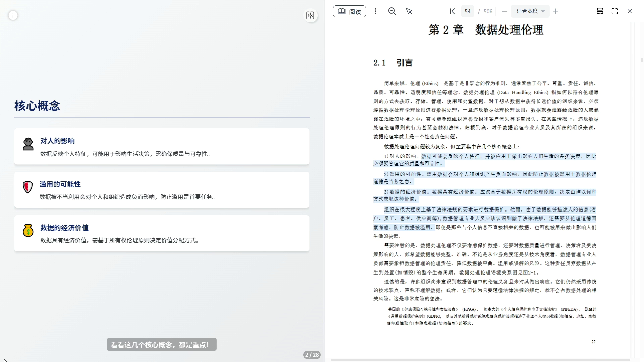The image size is (644, 362).
Task: Toggle the split view layout icon
Action: pos(310,16)
